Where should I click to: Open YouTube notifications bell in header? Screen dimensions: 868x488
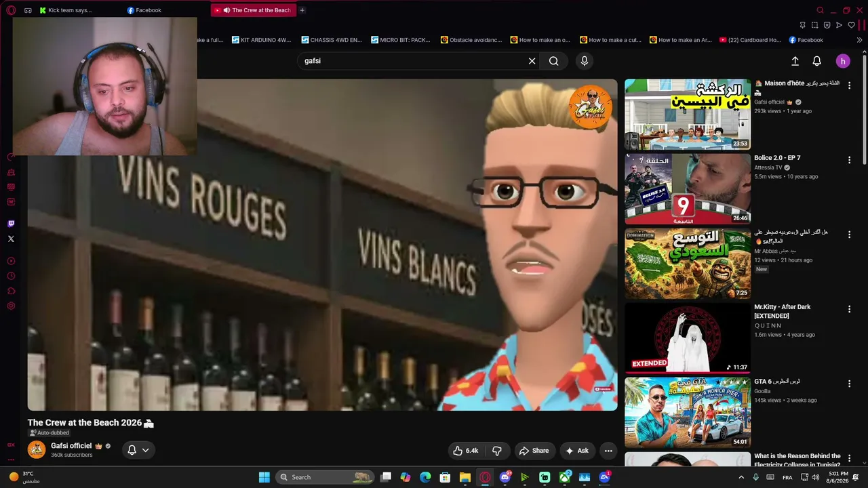tap(817, 61)
